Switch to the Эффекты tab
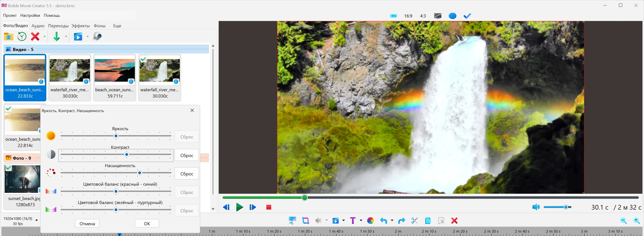The width and height of the screenshot is (644, 236). (x=80, y=26)
